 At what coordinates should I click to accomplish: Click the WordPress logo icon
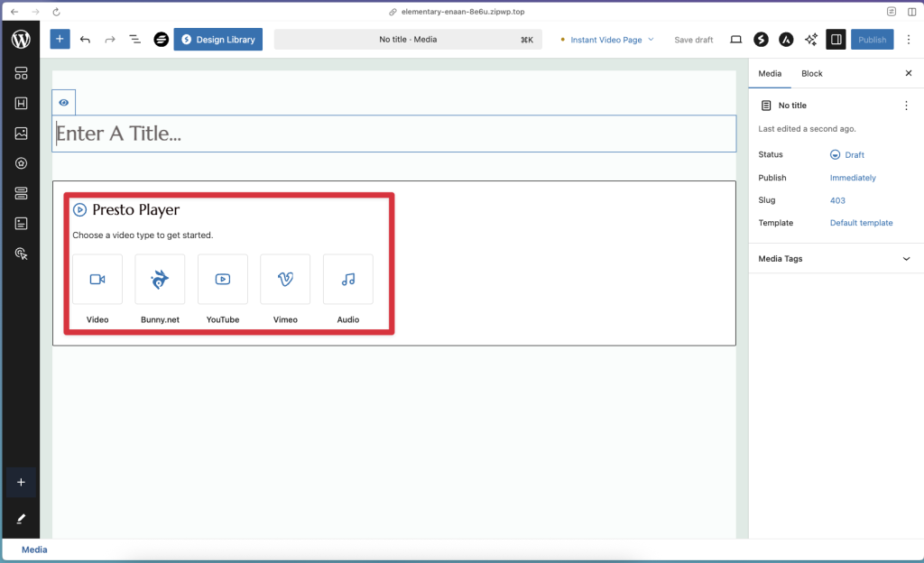tap(22, 40)
